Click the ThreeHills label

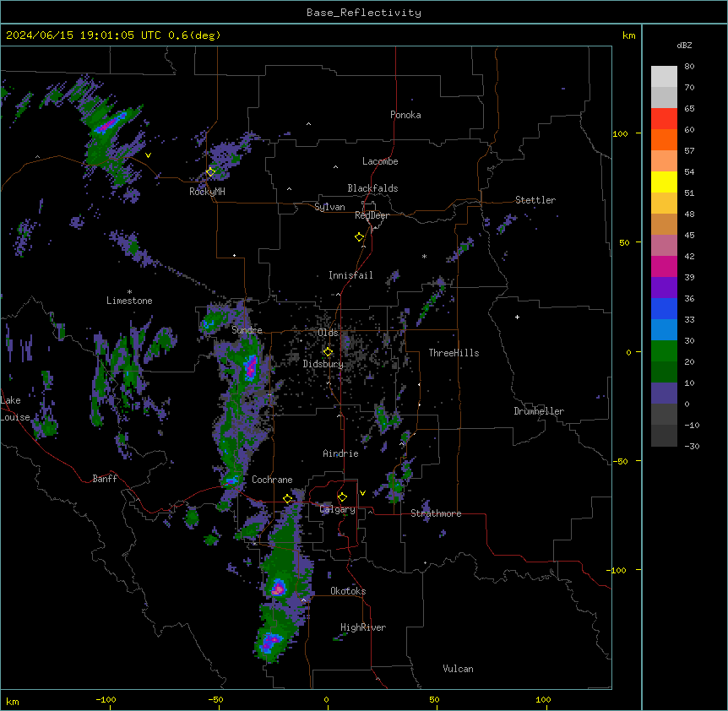[454, 353]
